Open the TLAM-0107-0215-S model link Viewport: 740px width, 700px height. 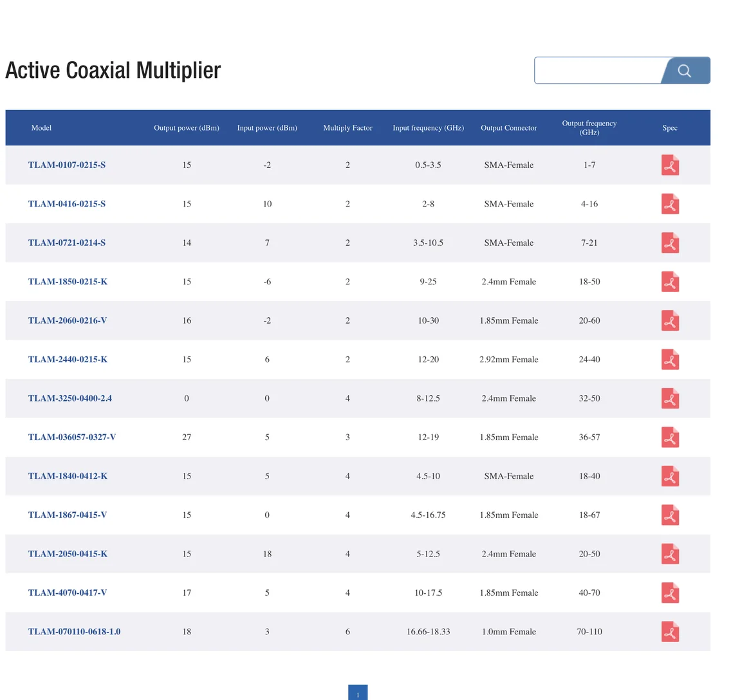pyautogui.click(x=67, y=165)
